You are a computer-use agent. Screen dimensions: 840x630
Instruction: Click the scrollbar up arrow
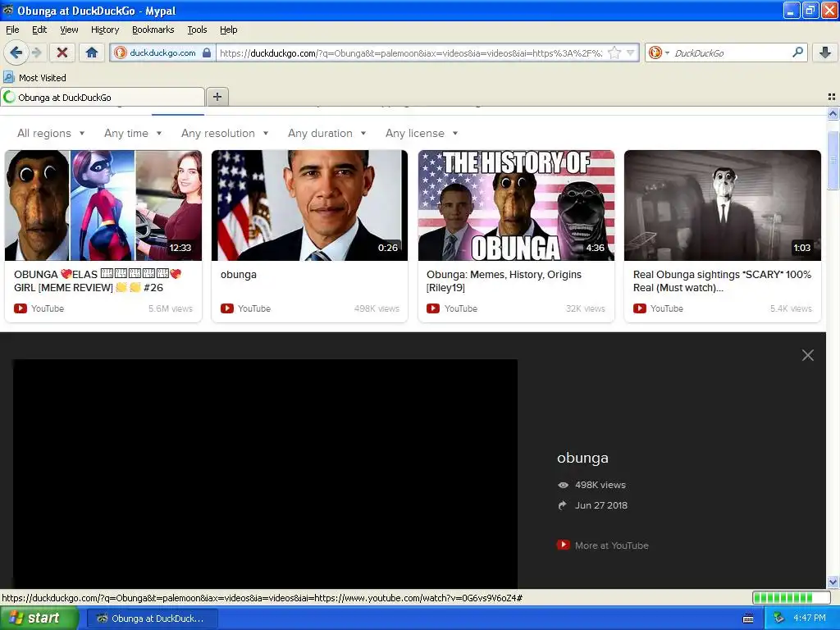click(833, 113)
